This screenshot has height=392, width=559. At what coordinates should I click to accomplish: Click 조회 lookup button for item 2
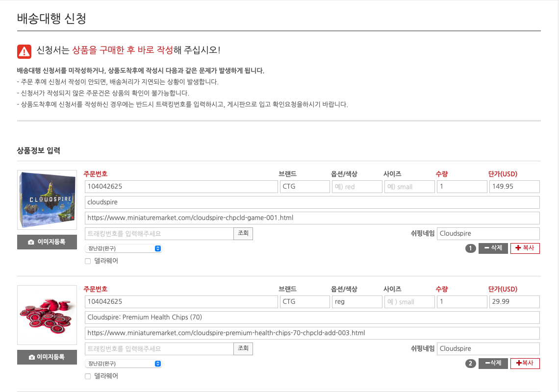click(243, 349)
